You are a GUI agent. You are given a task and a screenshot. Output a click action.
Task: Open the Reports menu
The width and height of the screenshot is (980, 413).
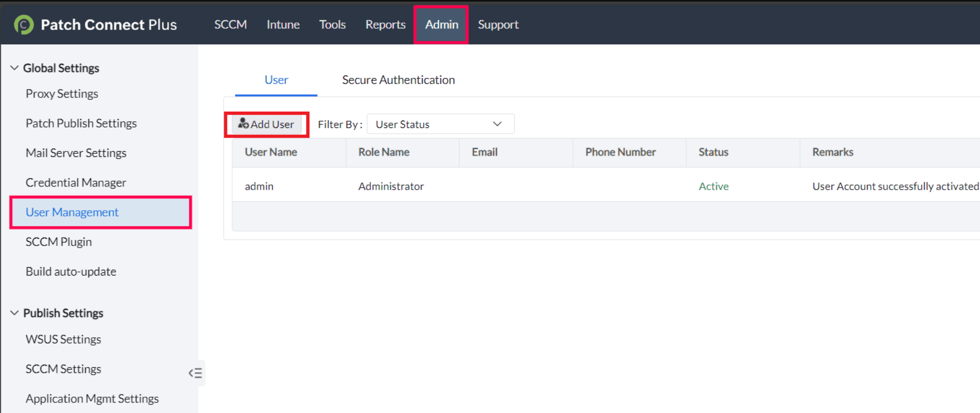(x=386, y=25)
